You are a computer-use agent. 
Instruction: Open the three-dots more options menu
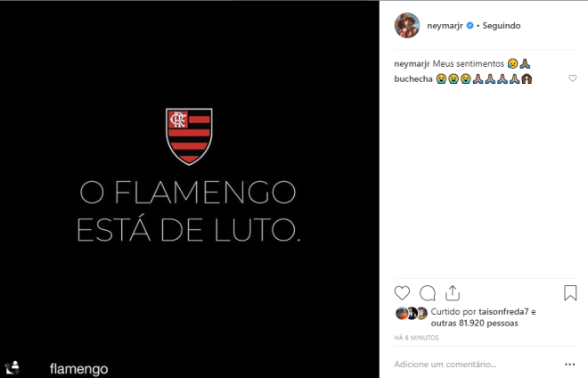coord(569,364)
